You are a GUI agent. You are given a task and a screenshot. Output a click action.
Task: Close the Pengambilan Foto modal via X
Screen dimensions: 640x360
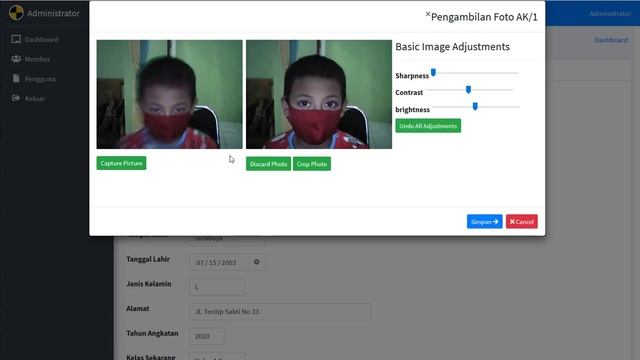tap(428, 14)
